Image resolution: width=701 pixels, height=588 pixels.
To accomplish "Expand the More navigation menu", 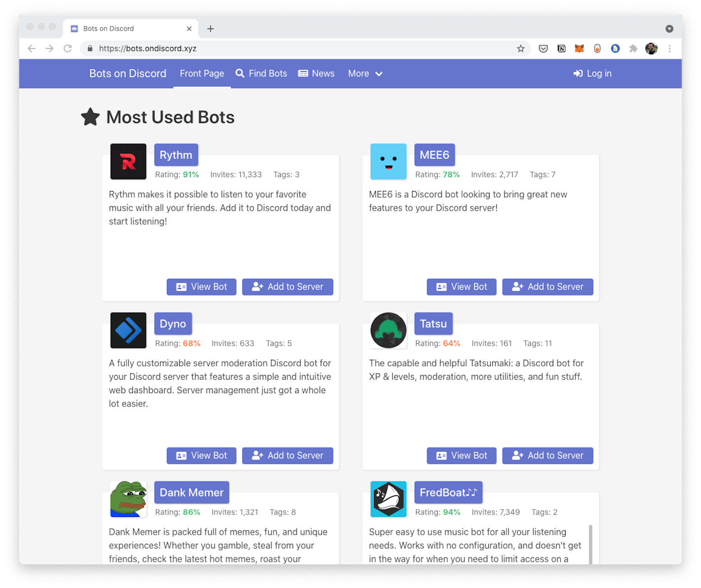I will pos(365,73).
